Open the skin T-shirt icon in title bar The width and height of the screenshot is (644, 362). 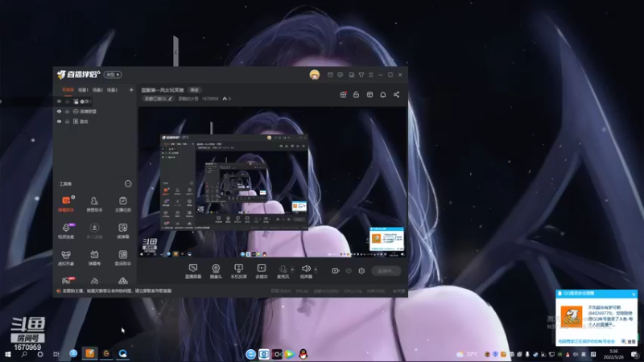[361, 75]
